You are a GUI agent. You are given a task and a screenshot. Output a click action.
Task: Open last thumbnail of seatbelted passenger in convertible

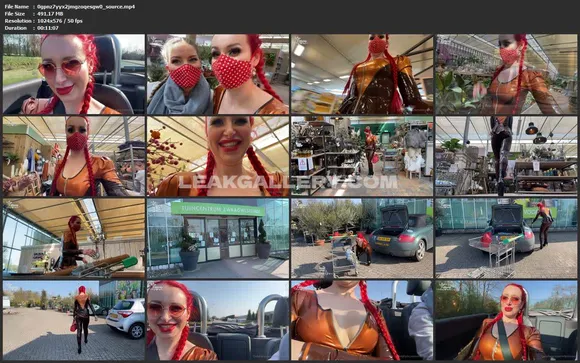(506, 320)
